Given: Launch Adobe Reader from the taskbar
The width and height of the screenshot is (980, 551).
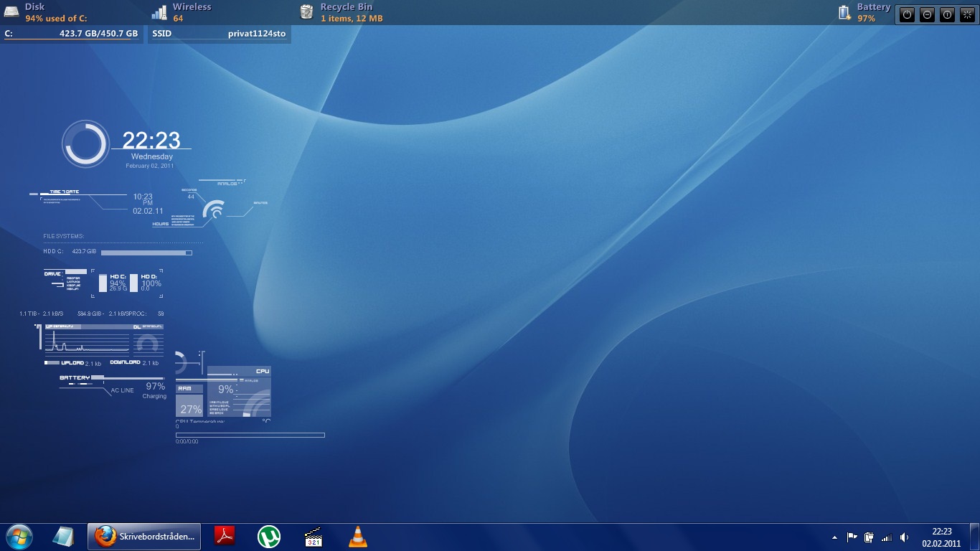Looking at the screenshot, I should (225, 537).
